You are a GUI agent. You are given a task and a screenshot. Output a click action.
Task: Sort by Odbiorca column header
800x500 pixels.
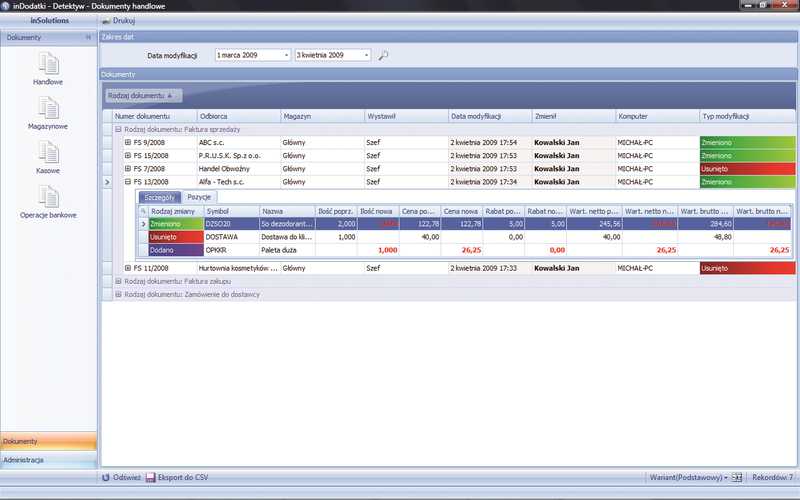pos(239,116)
